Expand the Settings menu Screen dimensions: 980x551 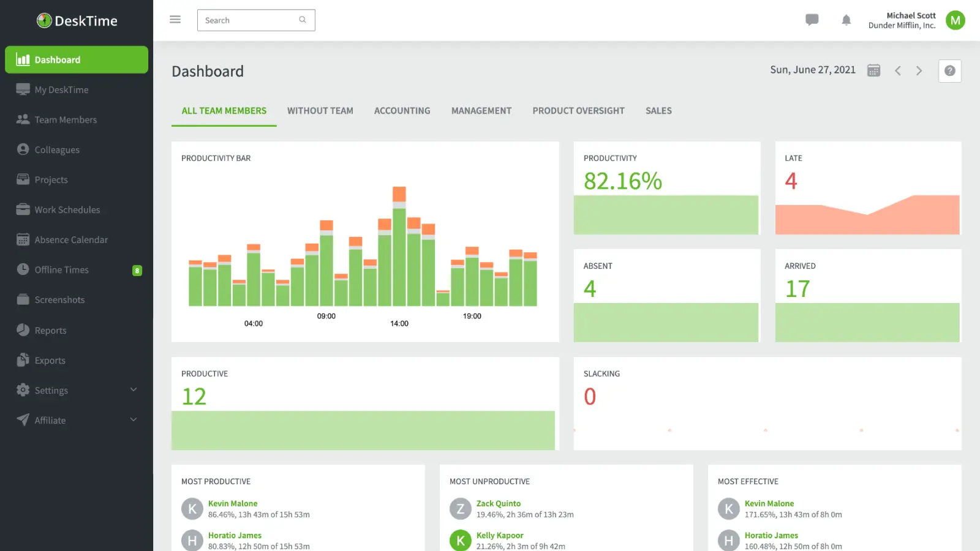51,390
